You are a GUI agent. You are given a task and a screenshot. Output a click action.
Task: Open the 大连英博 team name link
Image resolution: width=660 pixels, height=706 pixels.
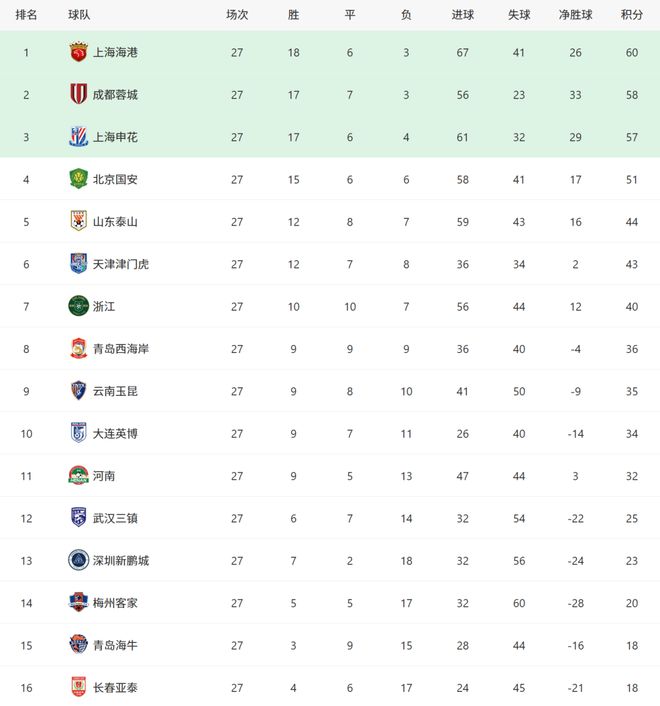115,433
